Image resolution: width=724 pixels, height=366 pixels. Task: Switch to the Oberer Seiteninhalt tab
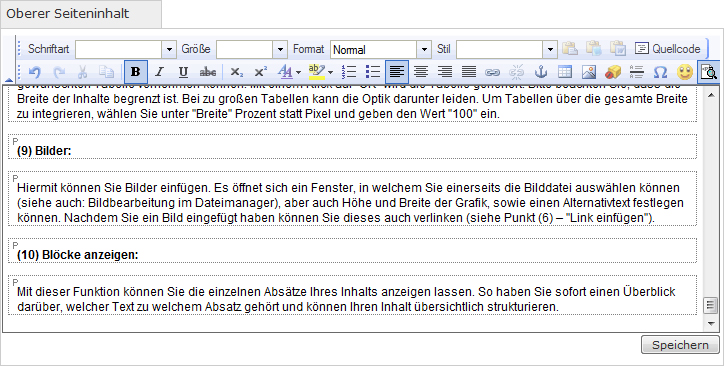81,14
